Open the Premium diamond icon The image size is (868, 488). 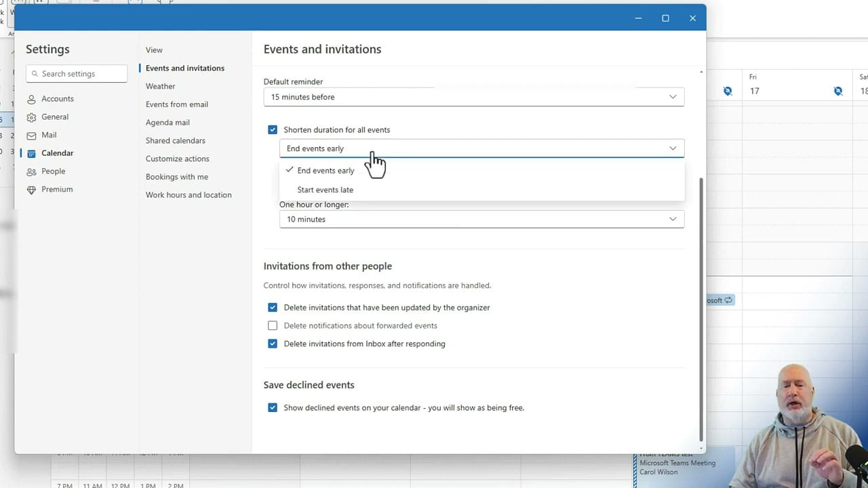[31, 189]
